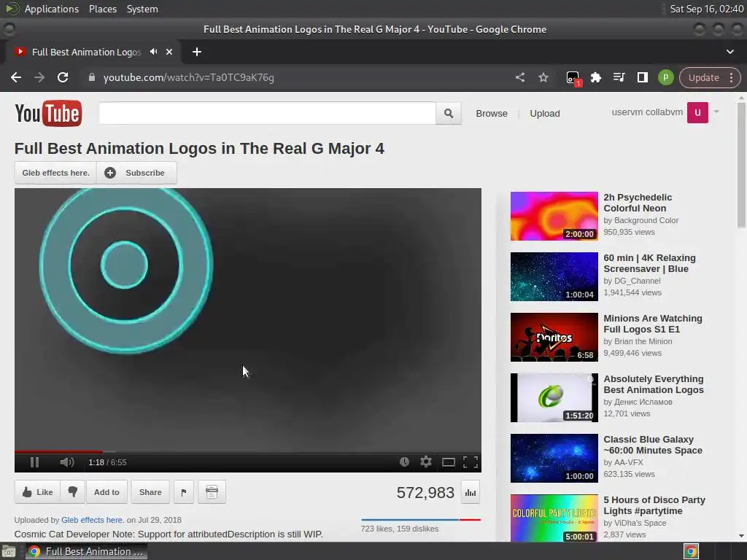This screenshot has height=560, width=747.
Task: Close the Full Best Animation Logos tab
Action: 169,52
